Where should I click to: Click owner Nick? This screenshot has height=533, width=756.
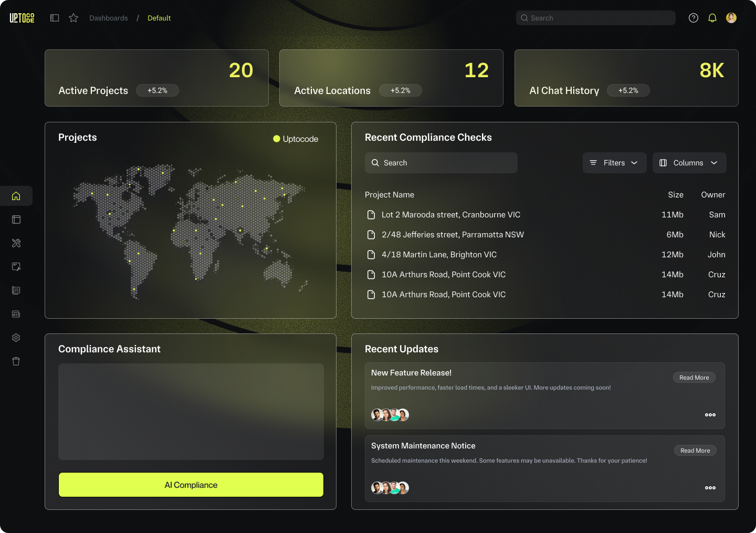717,235
